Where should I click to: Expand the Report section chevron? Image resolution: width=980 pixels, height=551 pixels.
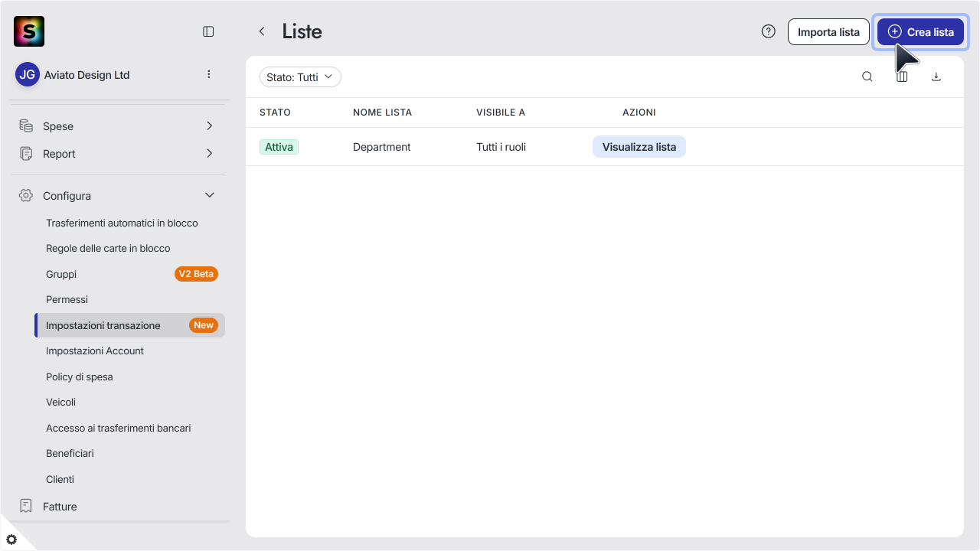point(210,154)
